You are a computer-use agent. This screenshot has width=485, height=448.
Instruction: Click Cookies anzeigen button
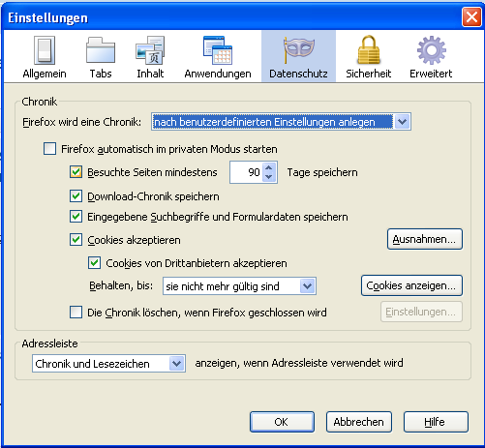point(411,285)
